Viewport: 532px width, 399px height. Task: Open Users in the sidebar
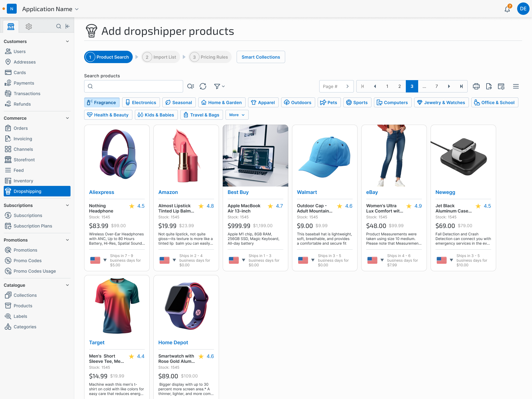(37, 51)
